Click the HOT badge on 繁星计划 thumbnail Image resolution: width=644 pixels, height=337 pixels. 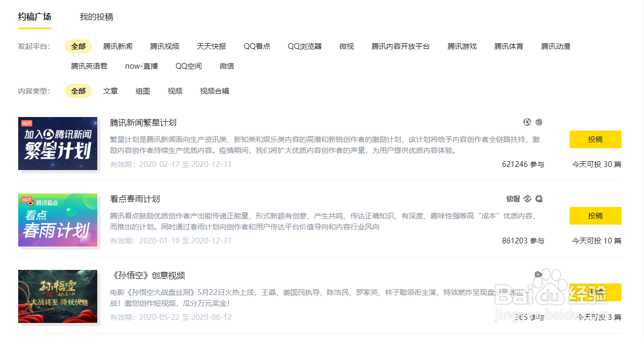point(27,123)
